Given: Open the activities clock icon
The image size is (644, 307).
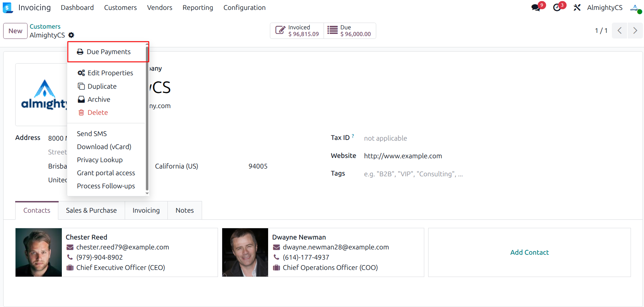Looking at the screenshot, I should [557, 8].
